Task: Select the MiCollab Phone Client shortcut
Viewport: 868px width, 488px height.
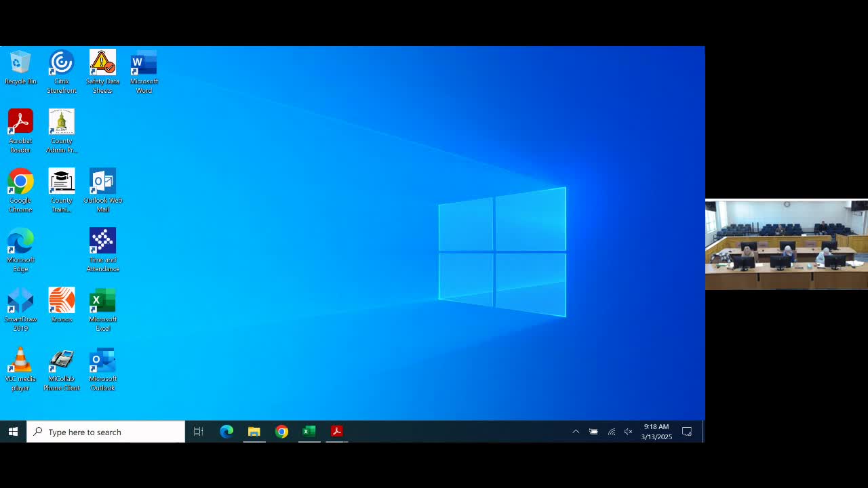Action: [x=62, y=369]
